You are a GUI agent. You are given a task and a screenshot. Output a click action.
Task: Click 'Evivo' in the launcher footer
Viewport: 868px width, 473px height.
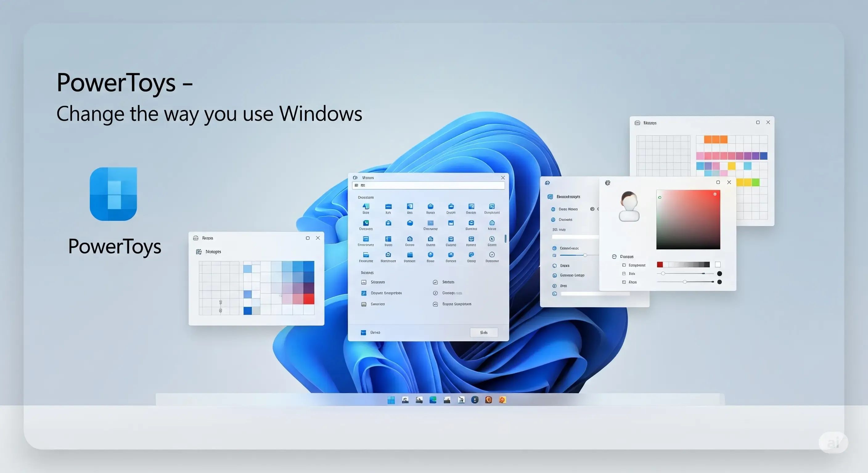371,333
